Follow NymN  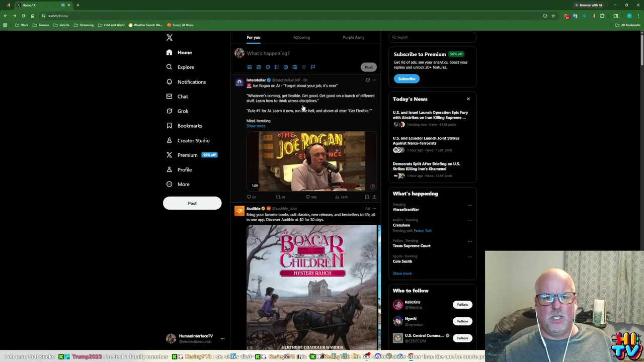pyautogui.click(x=462, y=321)
